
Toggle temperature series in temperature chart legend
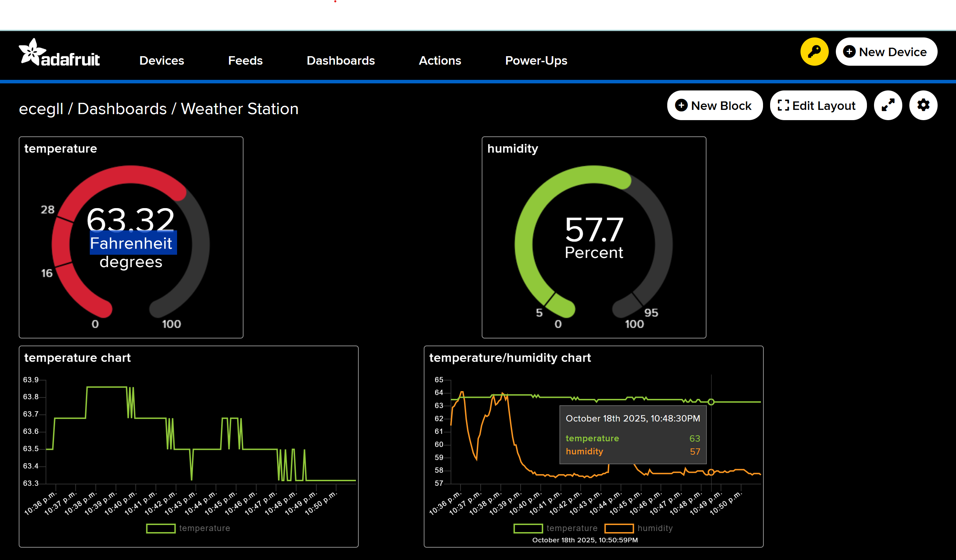click(161, 528)
